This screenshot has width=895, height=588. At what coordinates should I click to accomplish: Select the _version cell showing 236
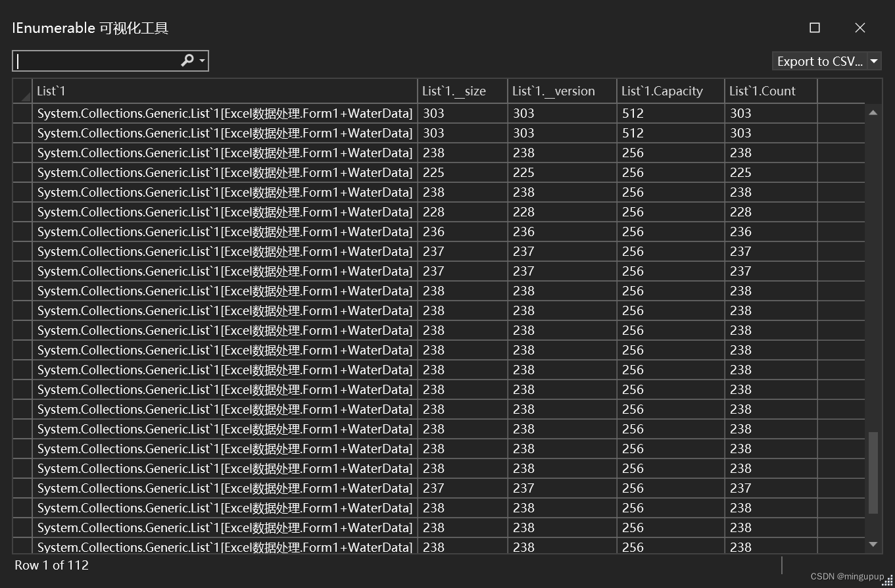(562, 232)
